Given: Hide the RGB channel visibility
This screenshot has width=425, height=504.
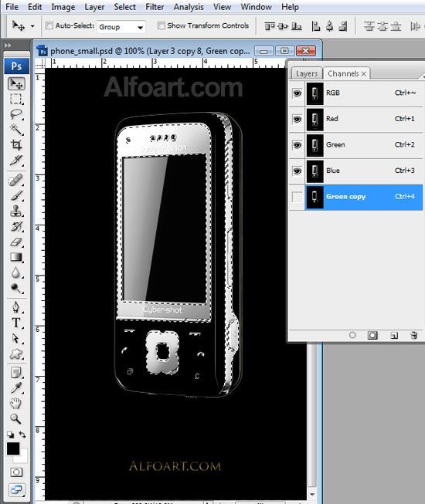Looking at the screenshot, I should coord(297,93).
